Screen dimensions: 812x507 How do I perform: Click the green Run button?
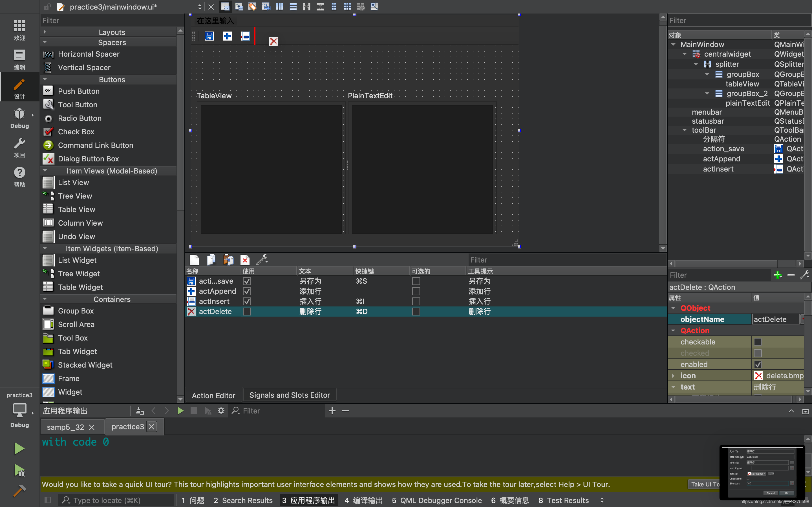[19, 448]
